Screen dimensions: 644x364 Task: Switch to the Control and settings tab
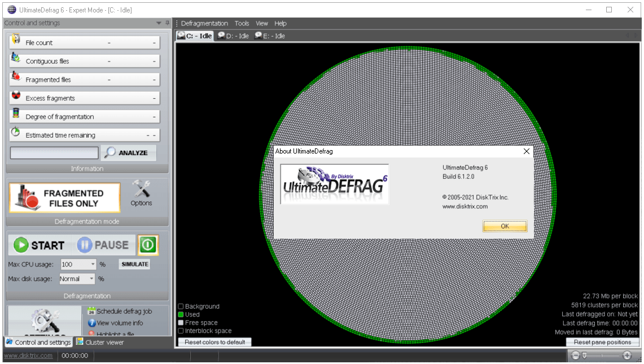tap(38, 342)
